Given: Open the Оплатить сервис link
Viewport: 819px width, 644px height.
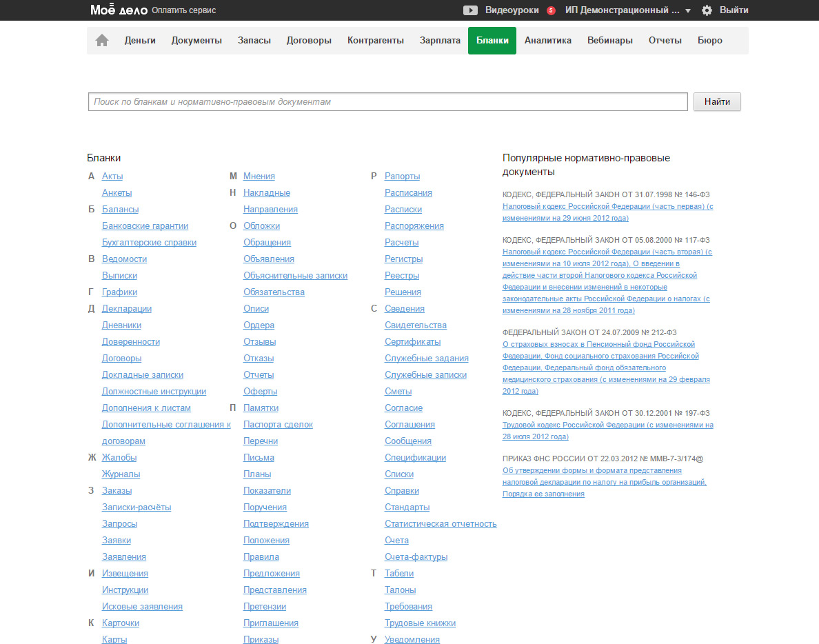Looking at the screenshot, I should tap(183, 10).
